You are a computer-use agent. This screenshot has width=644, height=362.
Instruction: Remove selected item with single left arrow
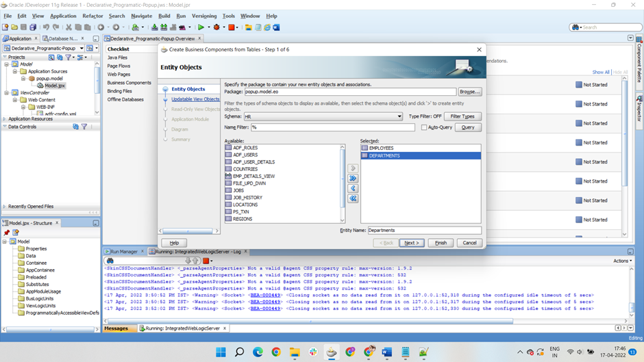(x=352, y=188)
